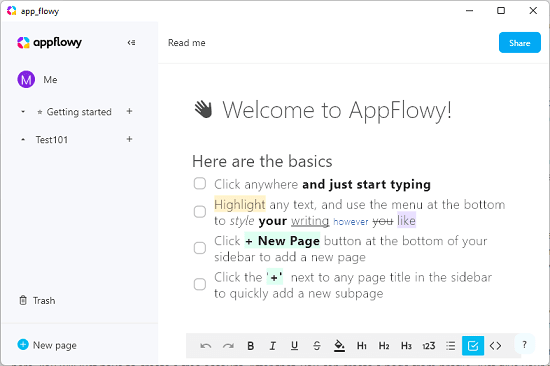
Task: Open the highlight color fill tool
Action: [339, 346]
